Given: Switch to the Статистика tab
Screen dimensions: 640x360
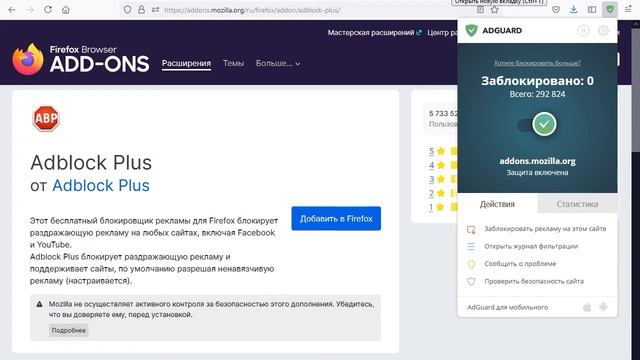Looking at the screenshot, I should [577, 204].
